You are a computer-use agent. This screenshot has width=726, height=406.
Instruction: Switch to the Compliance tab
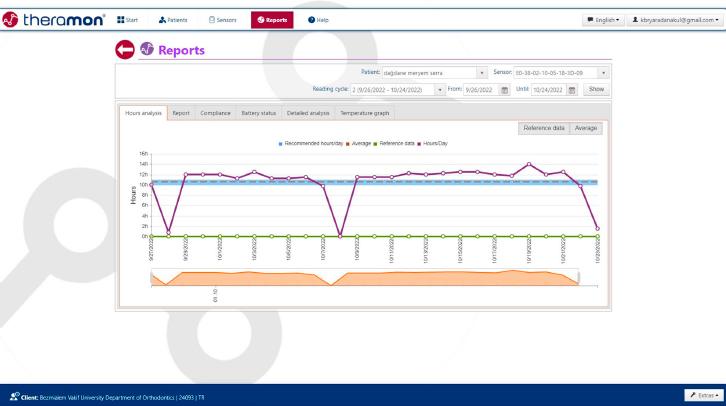(215, 113)
